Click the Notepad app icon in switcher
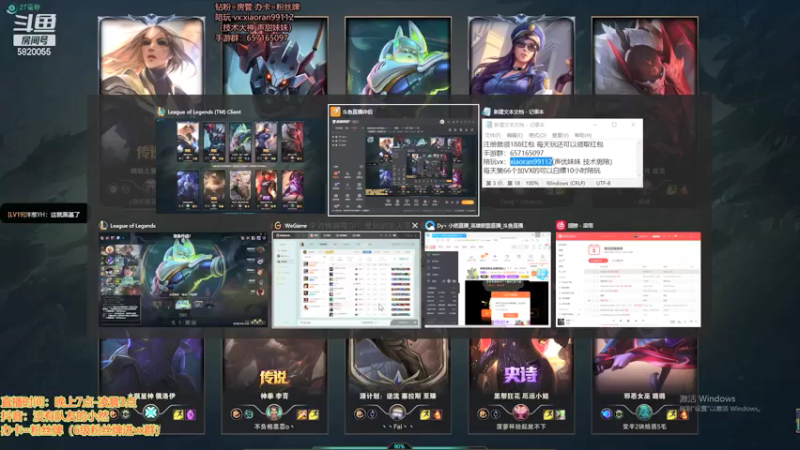Screen dimensions: 800x450 point(486,112)
